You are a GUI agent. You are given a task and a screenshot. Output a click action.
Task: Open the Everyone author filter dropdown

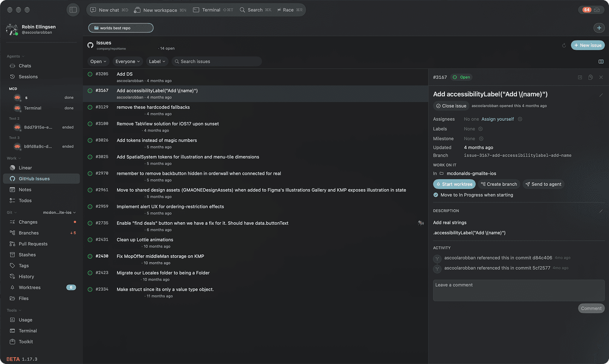coord(128,61)
